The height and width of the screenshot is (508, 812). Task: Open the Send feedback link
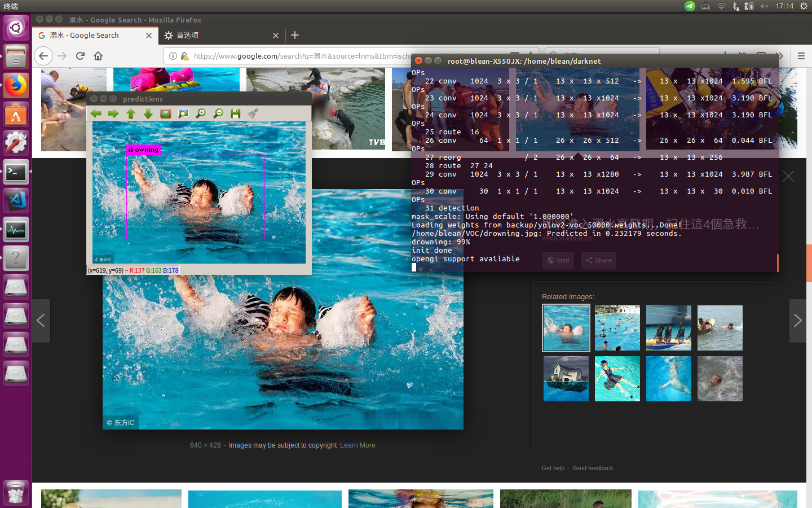click(593, 468)
